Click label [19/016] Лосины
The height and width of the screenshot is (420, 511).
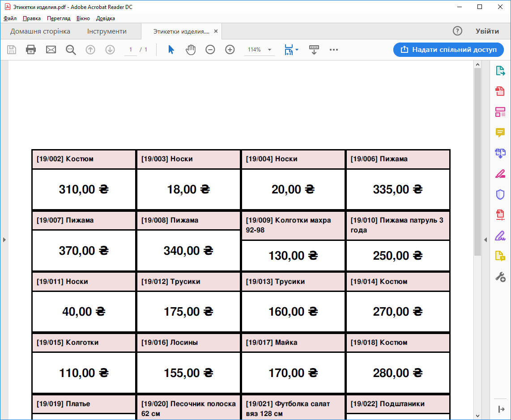coord(170,343)
